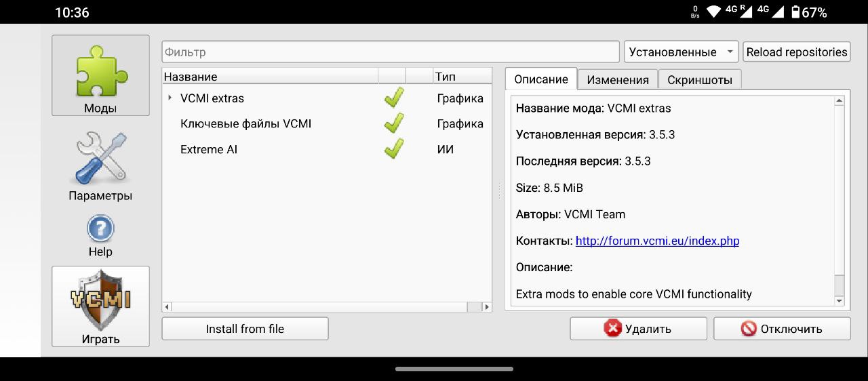Click the ИИ type of Extreme AI
868x381 pixels.
pyautogui.click(x=446, y=149)
